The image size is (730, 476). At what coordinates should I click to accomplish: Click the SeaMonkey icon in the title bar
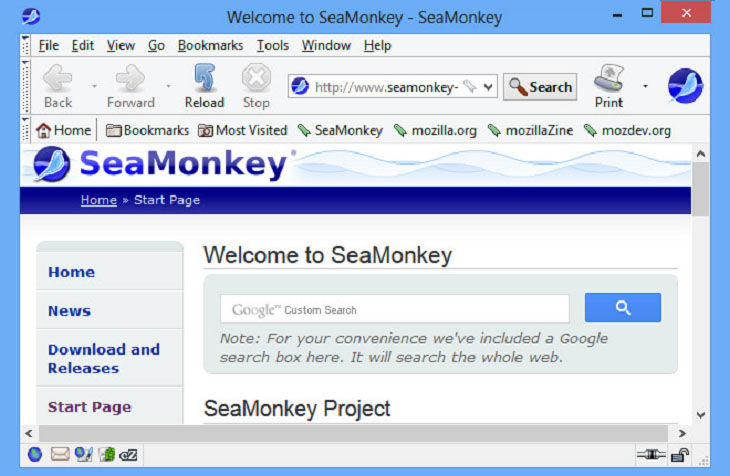[31, 16]
